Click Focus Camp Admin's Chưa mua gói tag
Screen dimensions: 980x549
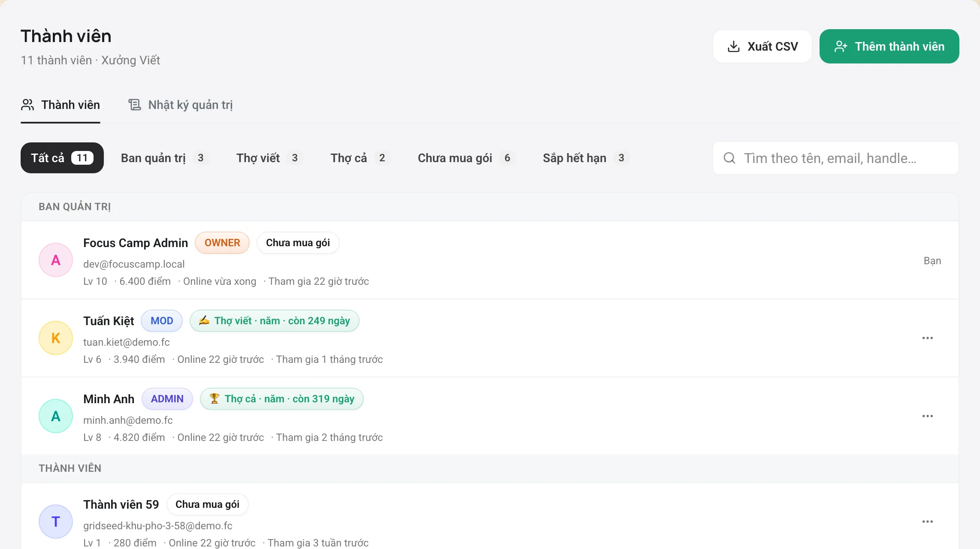298,243
